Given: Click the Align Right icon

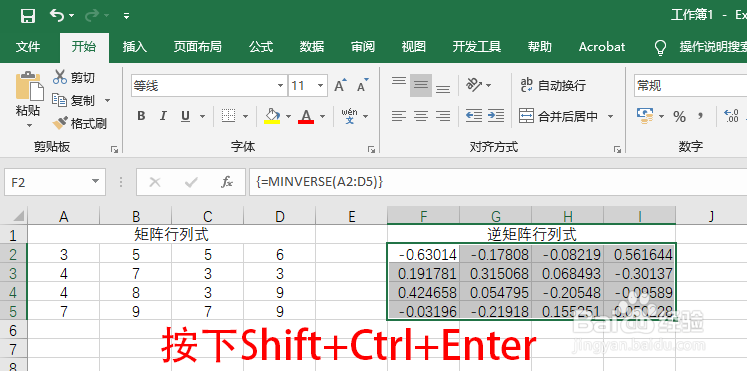Looking at the screenshot, I should pyautogui.click(x=443, y=116).
